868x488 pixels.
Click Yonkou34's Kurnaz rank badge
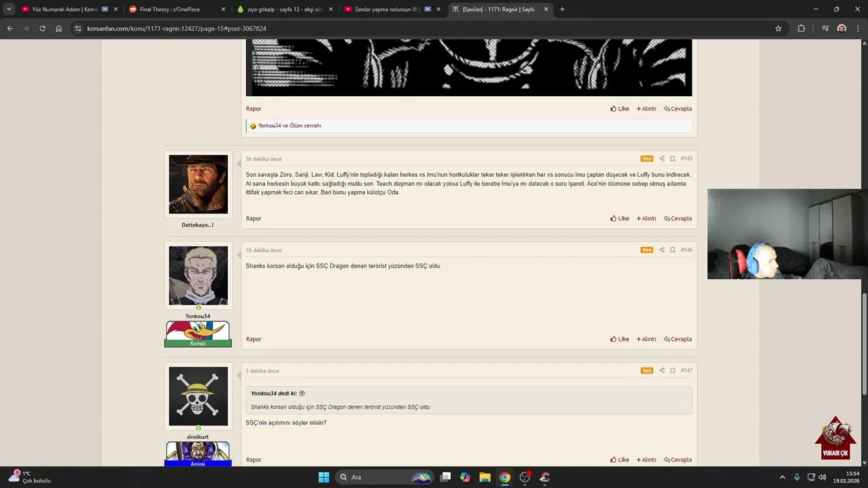(x=198, y=334)
